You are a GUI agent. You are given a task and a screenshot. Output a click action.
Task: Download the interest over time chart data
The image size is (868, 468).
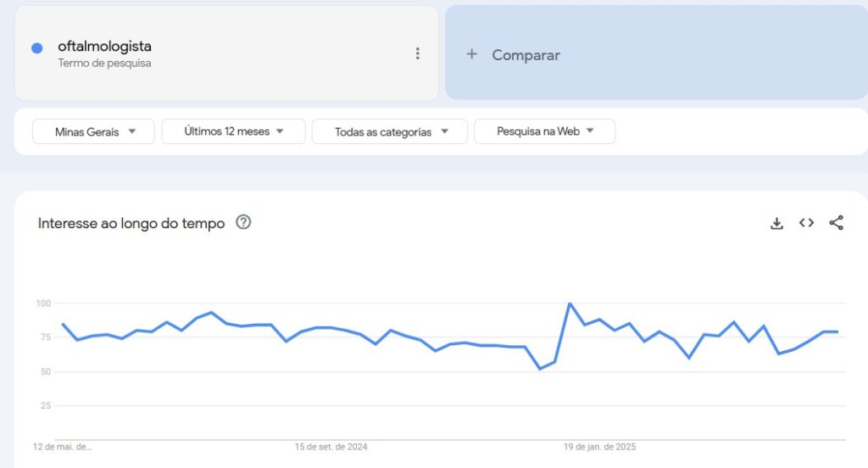776,223
